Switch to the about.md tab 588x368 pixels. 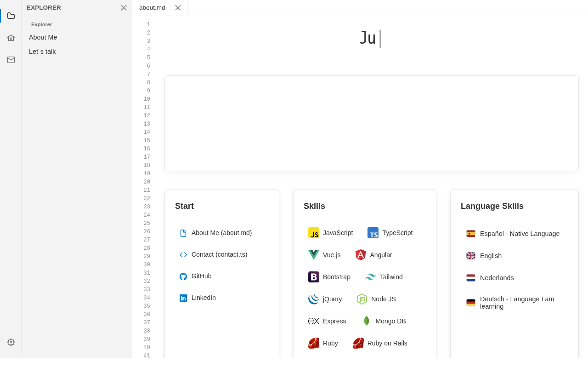click(152, 8)
